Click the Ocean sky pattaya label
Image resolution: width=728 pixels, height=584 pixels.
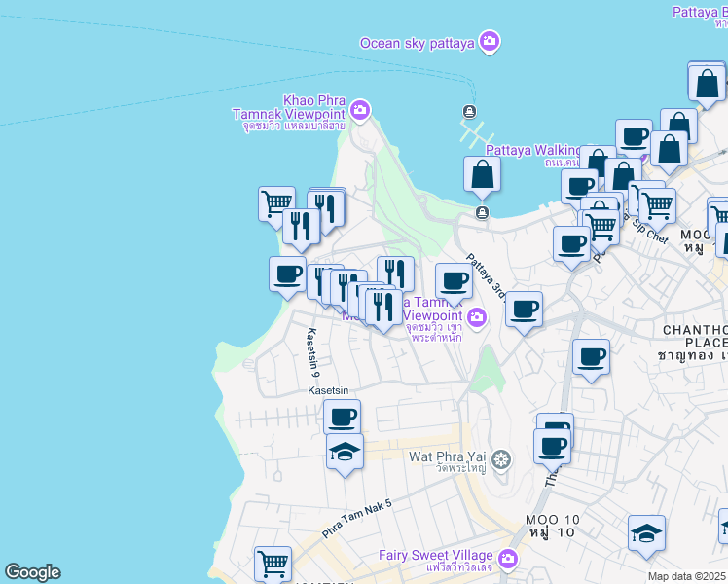417,43
